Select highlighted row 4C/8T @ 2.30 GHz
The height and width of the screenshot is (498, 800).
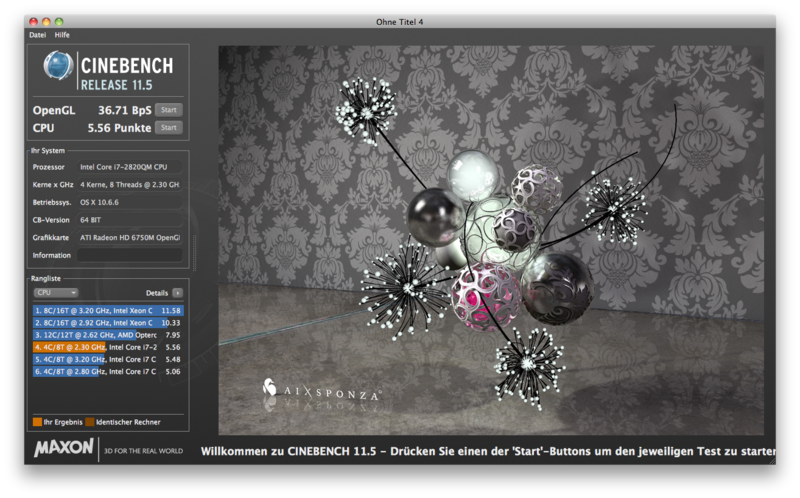[x=108, y=347]
